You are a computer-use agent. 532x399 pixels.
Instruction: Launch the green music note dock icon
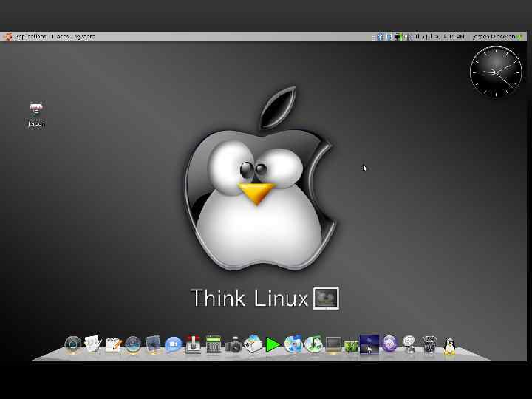[x=313, y=344]
